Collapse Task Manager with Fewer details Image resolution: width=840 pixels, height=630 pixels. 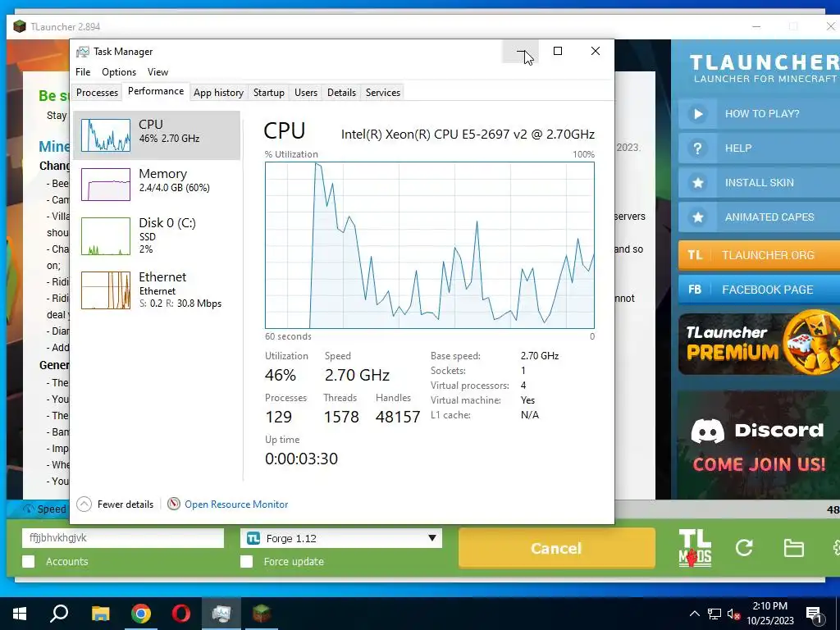[x=115, y=504]
